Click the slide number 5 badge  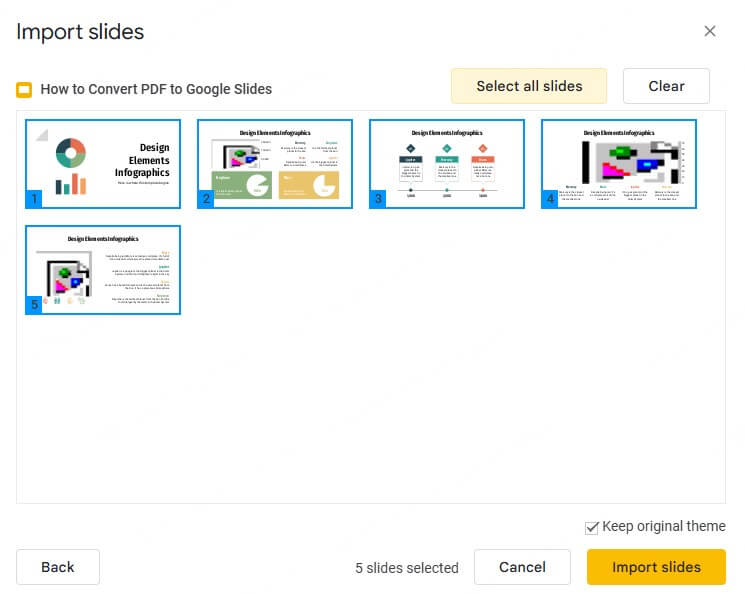coord(34,306)
